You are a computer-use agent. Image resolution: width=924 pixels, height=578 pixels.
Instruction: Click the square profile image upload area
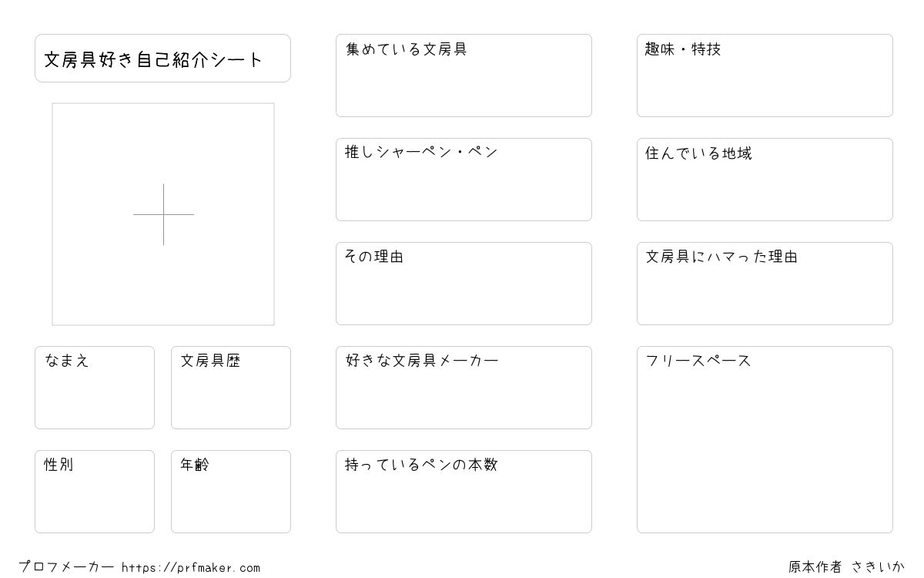[x=163, y=214]
